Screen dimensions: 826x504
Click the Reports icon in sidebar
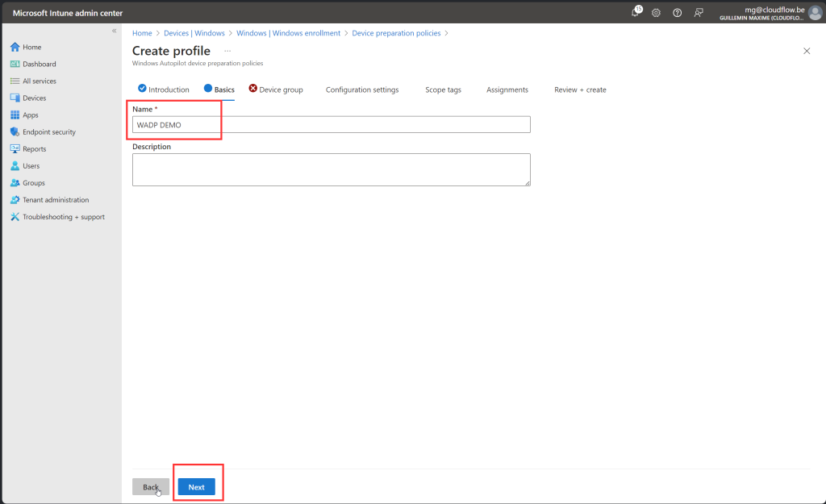click(x=15, y=148)
